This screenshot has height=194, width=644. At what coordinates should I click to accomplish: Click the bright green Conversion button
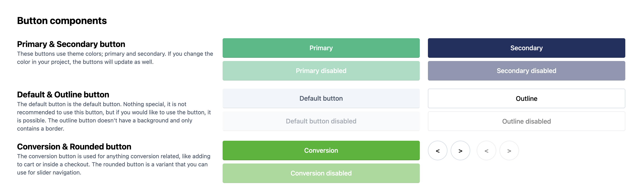[x=321, y=150]
